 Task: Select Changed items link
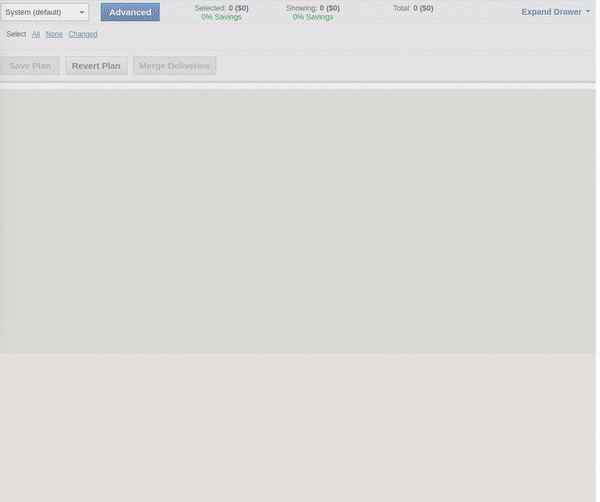coord(83,34)
